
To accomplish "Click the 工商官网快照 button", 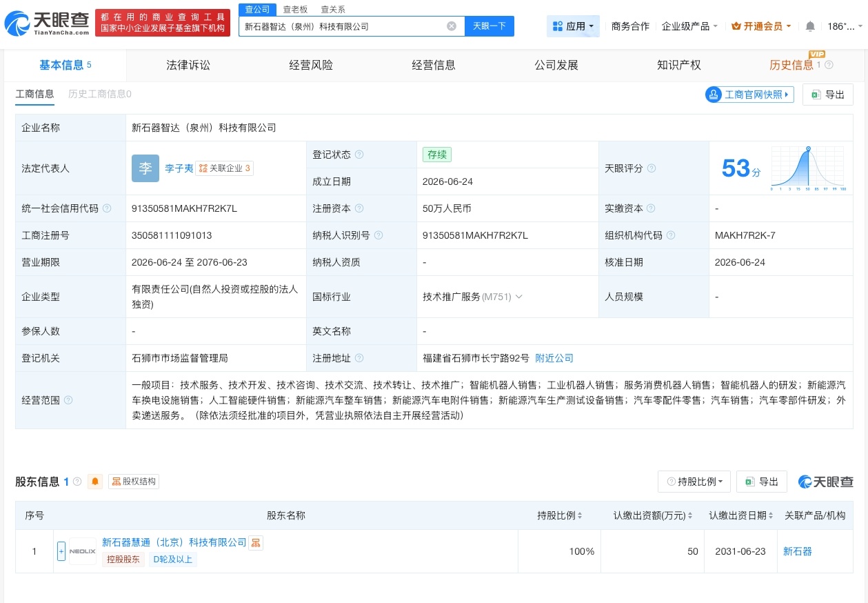I will 749,95.
